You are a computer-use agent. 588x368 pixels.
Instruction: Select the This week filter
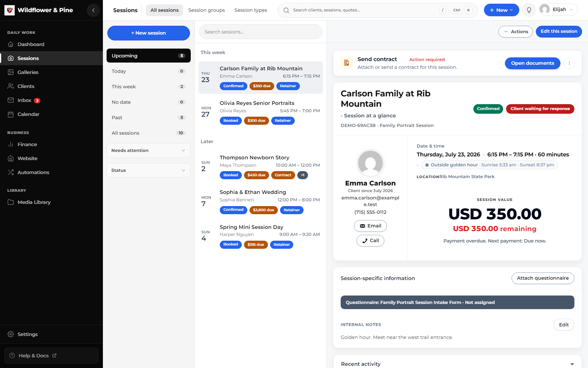click(148, 86)
